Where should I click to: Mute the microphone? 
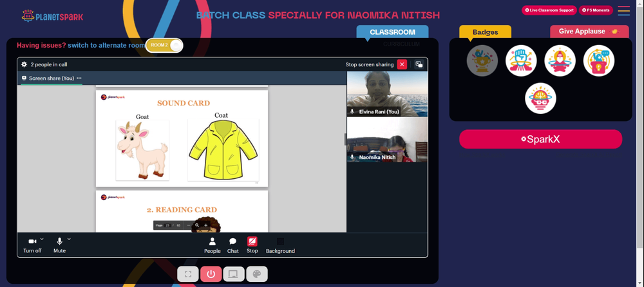tap(59, 245)
